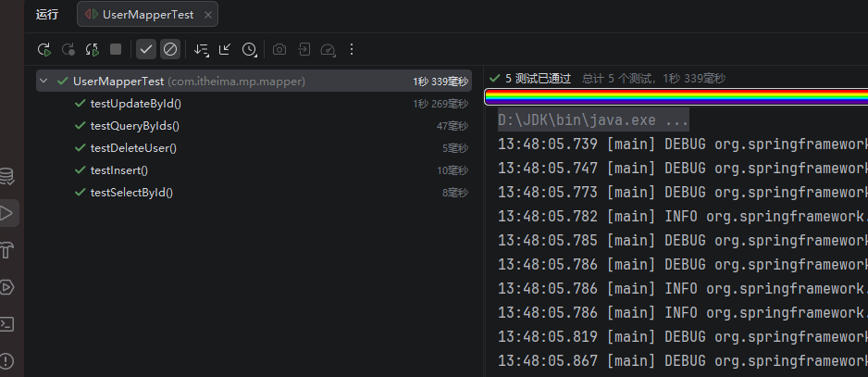Open the sort tests options icon
This screenshot has height=377, width=868.
pyautogui.click(x=201, y=49)
